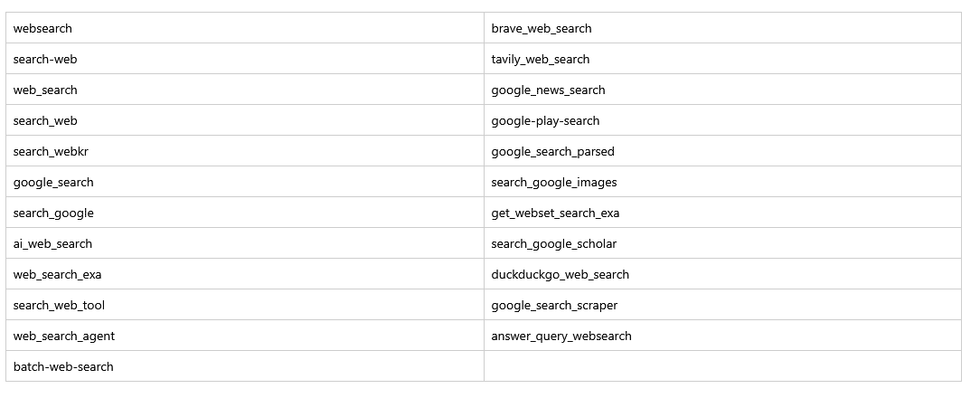Select the 'answer_query_websearch' cell

(561, 336)
